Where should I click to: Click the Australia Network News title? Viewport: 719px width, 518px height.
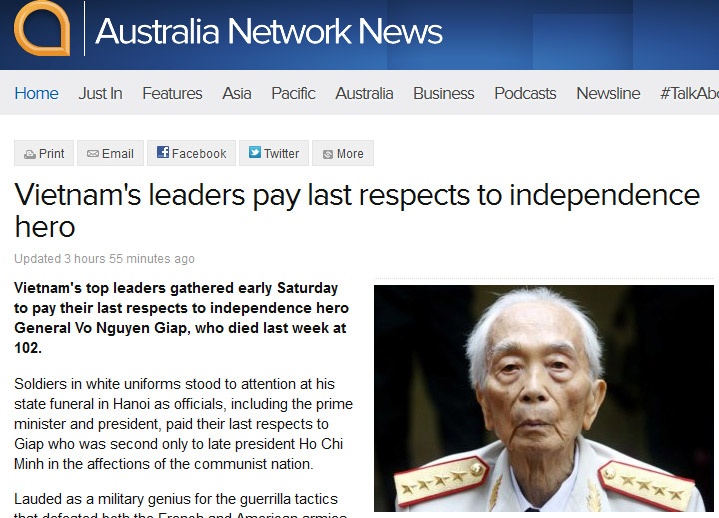click(x=269, y=31)
